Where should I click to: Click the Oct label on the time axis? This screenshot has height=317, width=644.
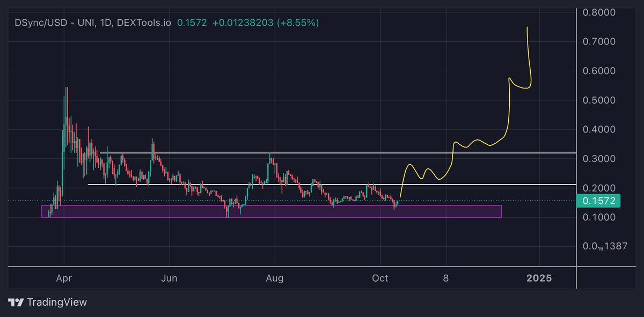[x=380, y=278]
